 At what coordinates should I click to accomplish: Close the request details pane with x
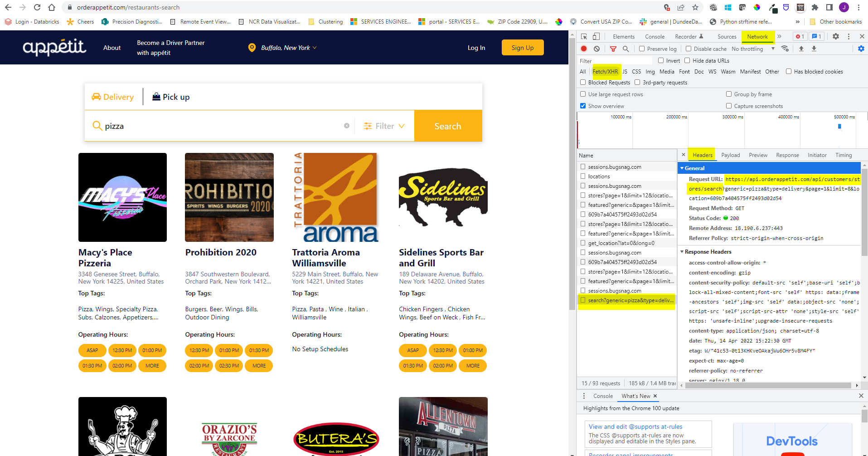(x=684, y=155)
